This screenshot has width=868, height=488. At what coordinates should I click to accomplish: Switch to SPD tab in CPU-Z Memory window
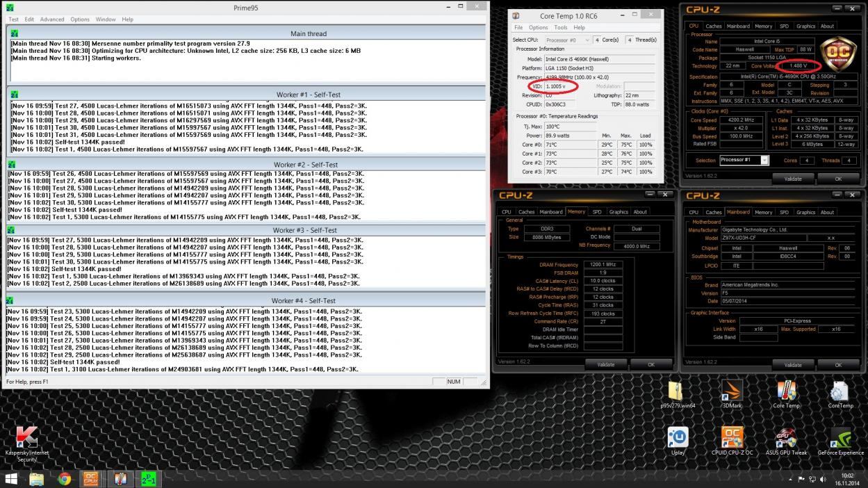(597, 212)
